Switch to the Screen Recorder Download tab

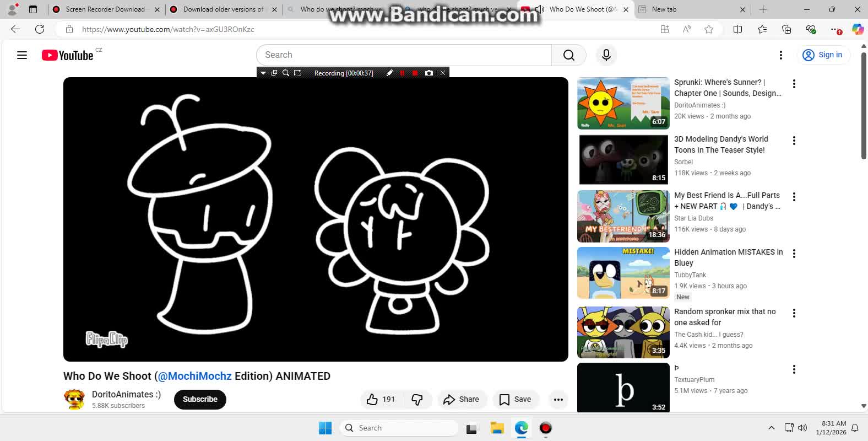pyautogui.click(x=105, y=9)
